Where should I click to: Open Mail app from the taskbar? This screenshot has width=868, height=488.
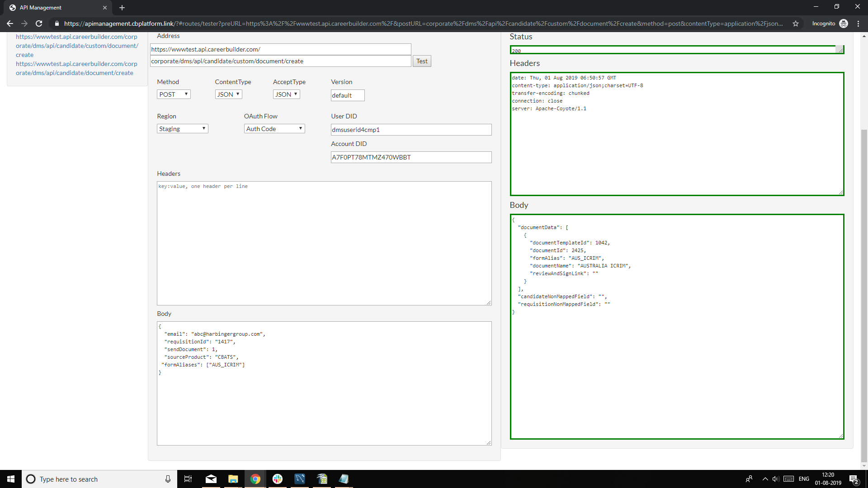(x=211, y=479)
